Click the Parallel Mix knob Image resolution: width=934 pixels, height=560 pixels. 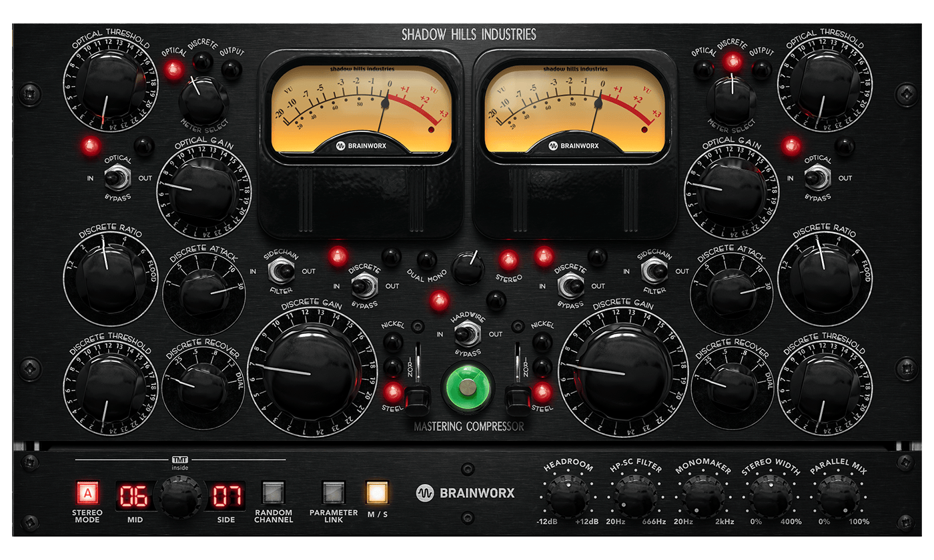[838, 497]
